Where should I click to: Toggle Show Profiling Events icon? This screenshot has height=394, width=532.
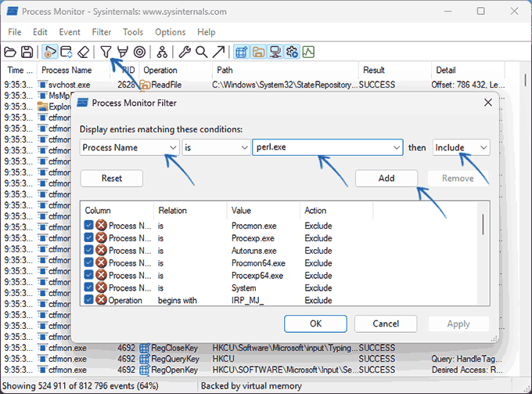pos(308,52)
